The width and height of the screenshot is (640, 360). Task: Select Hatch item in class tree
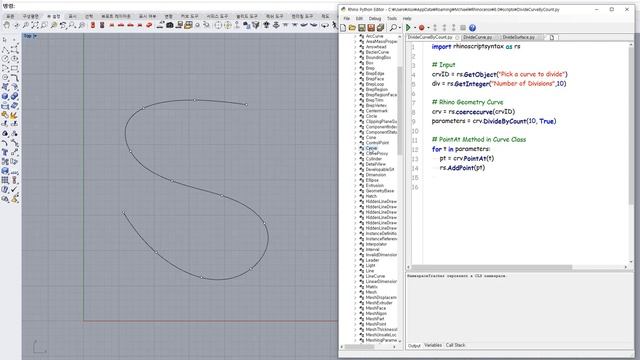click(371, 196)
